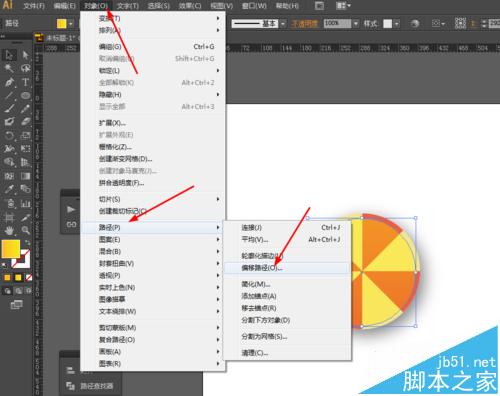This screenshot has height=396, width=500.
Task: Select the Blob Brush tool
Action: [x=9, y=122]
